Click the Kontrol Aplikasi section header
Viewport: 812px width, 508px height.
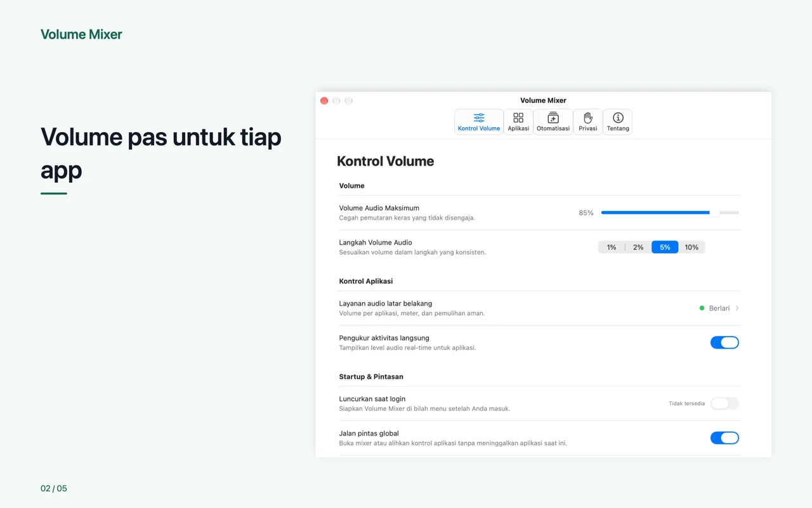click(x=366, y=281)
